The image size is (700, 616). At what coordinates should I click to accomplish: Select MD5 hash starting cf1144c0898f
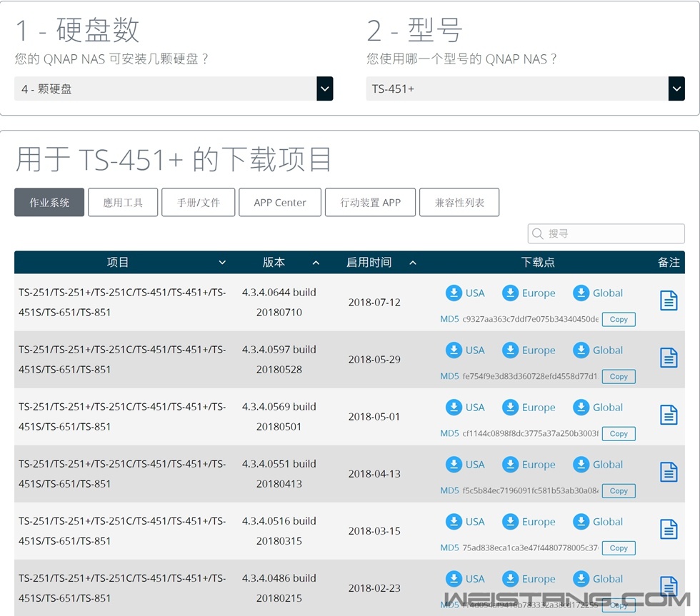pos(530,433)
